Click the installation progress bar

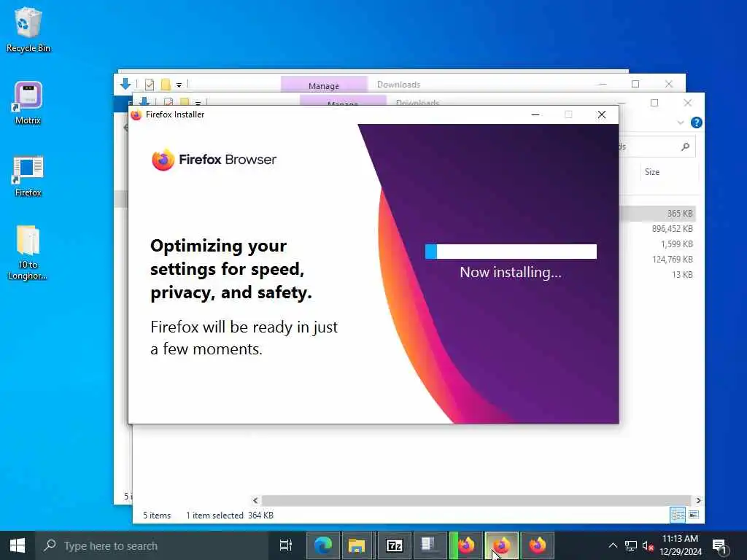(511, 252)
